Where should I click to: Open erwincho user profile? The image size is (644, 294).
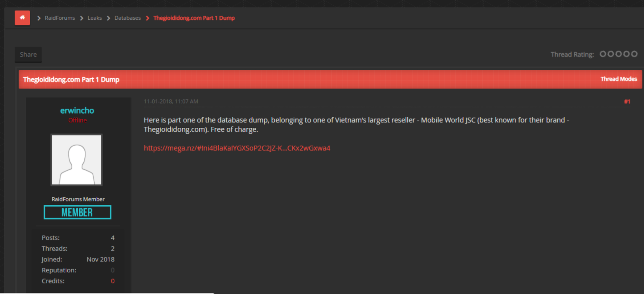pos(77,111)
